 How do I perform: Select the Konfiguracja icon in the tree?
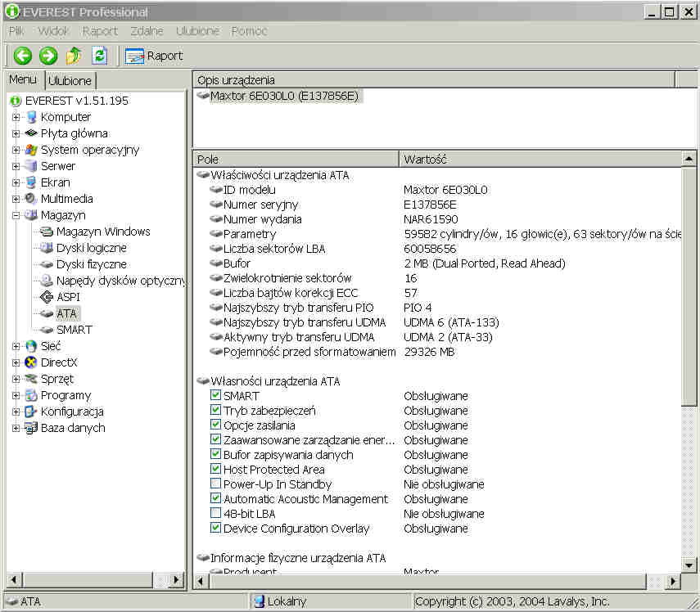[31, 412]
